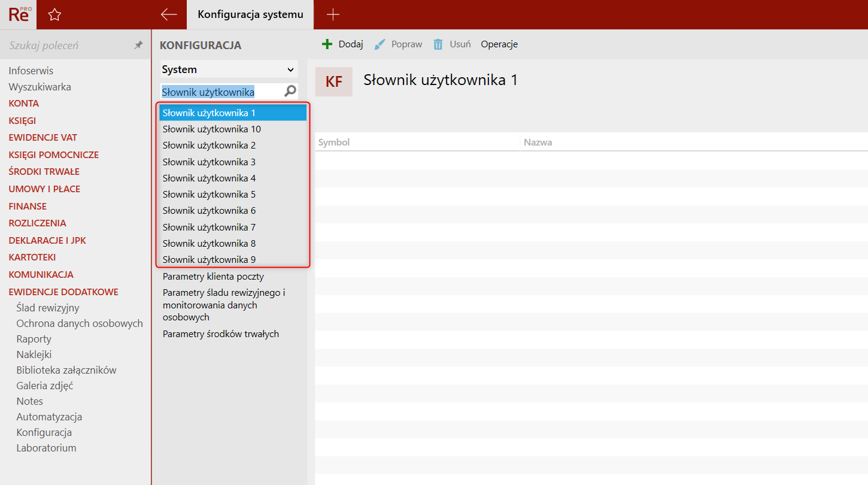Open a new tab with plus icon

(333, 15)
